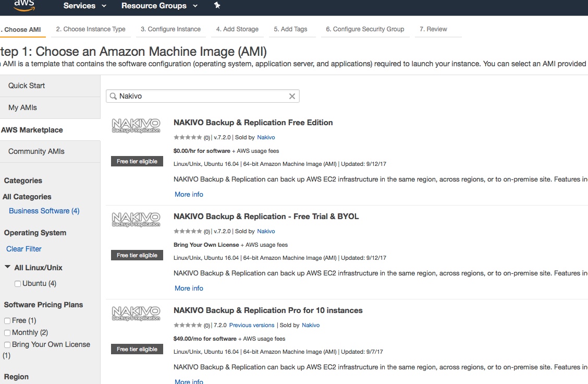Click Nakivo seller link of Free Trial & BYOL

click(266, 231)
